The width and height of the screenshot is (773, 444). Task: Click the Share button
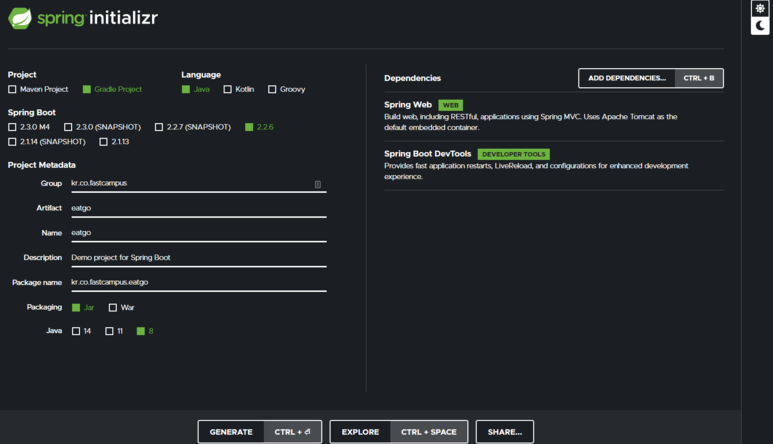504,432
